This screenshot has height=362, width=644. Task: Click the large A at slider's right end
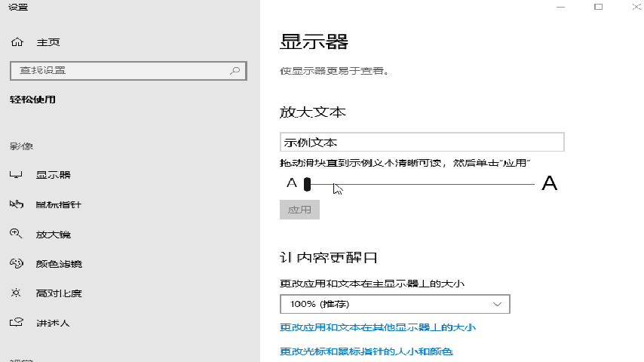550,183
